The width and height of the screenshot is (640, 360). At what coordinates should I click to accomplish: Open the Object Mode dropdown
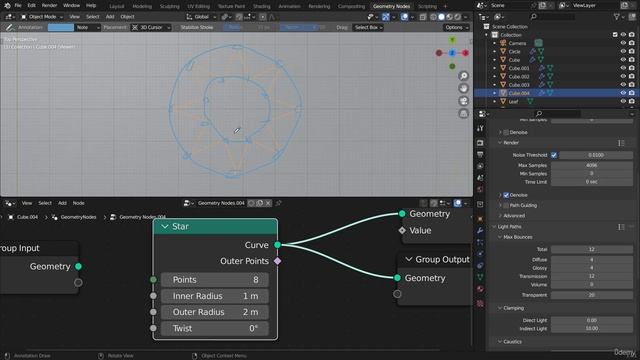click(x=42, y=17)
